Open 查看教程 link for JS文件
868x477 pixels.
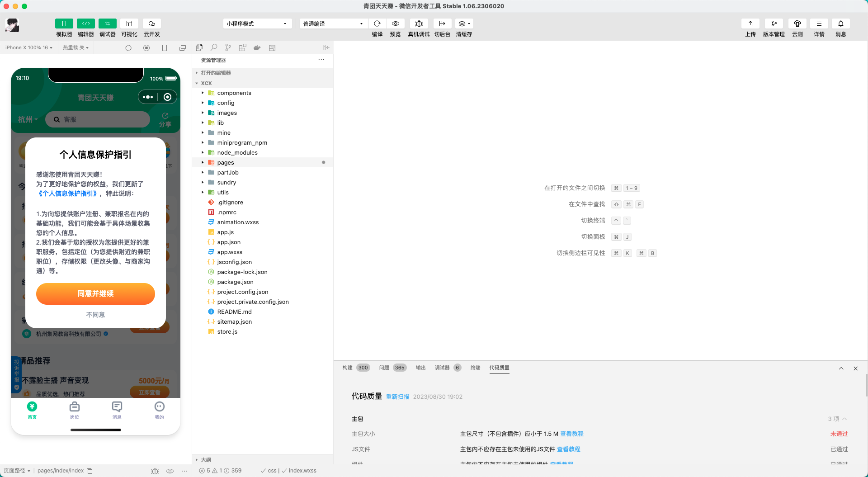(569, 449)
